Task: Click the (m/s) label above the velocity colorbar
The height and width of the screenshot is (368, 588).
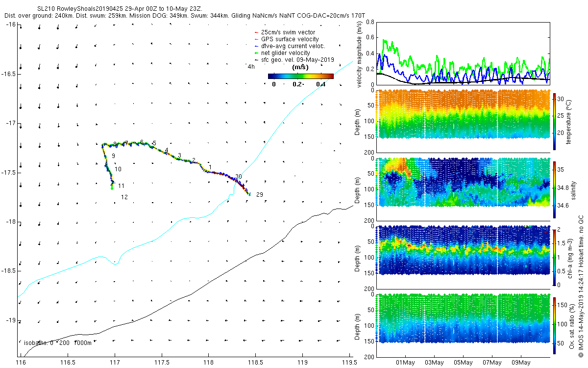Action: click(x=300, y=67)
